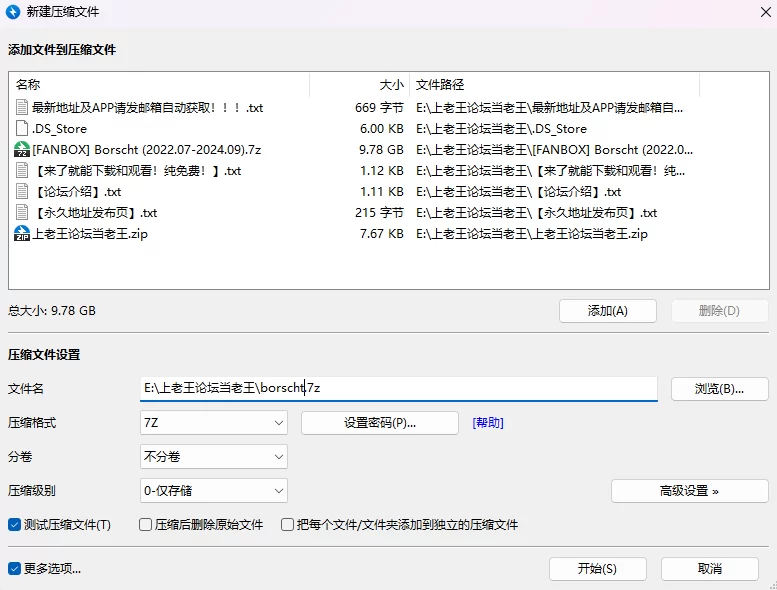
Task: Click the zip icon for 上老王论坛当老王.zip
Action: [x=22, y=234]
